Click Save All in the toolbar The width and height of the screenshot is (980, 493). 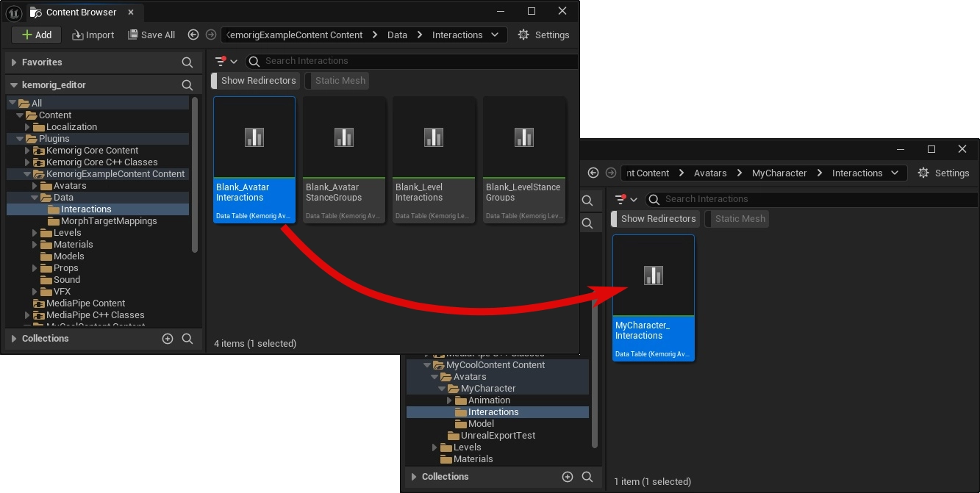(151, 35)
